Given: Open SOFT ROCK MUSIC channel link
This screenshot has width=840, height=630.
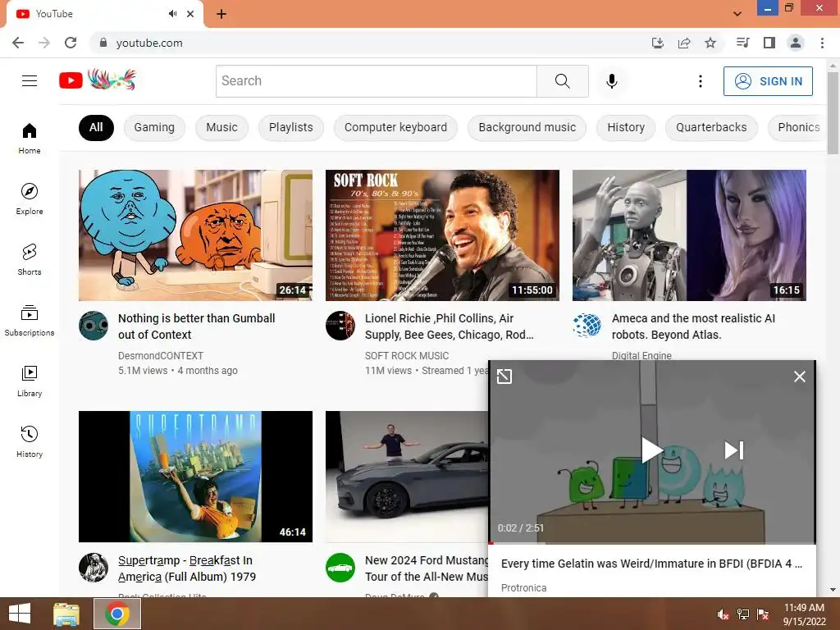Looking at the screenshot, I should (x=407, y=356).
